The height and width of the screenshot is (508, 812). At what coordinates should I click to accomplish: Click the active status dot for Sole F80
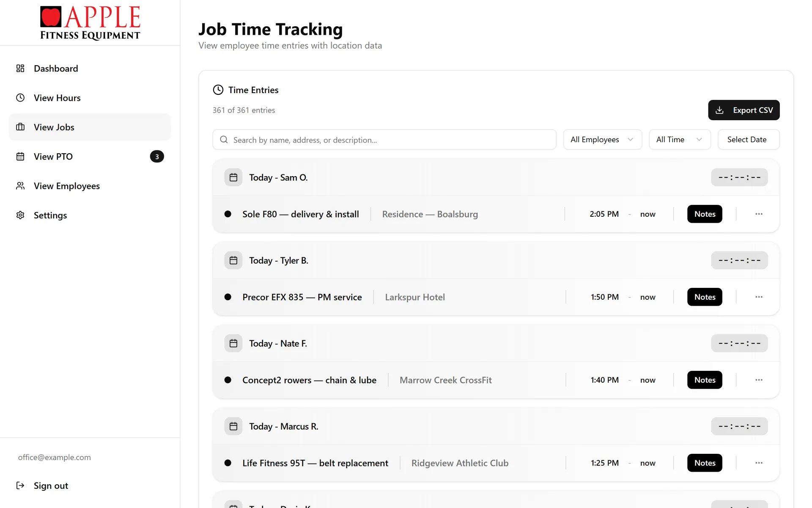(x=228, y=214)
